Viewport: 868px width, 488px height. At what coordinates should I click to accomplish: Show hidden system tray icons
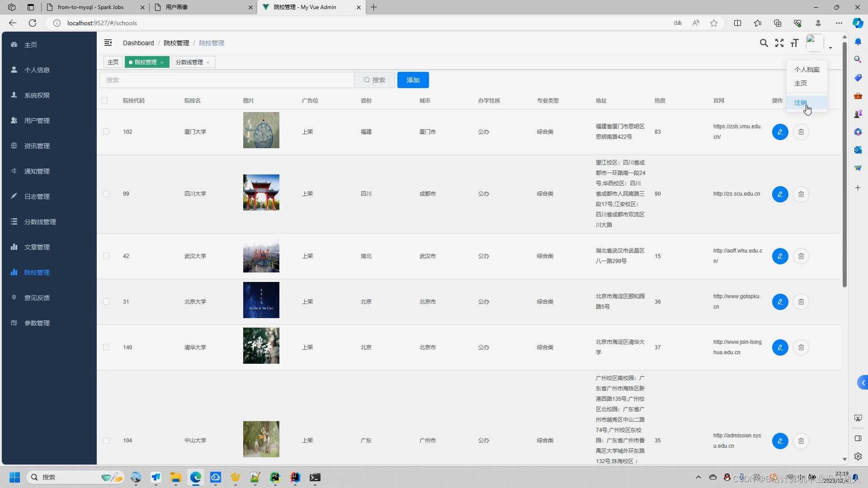[698, 477]
